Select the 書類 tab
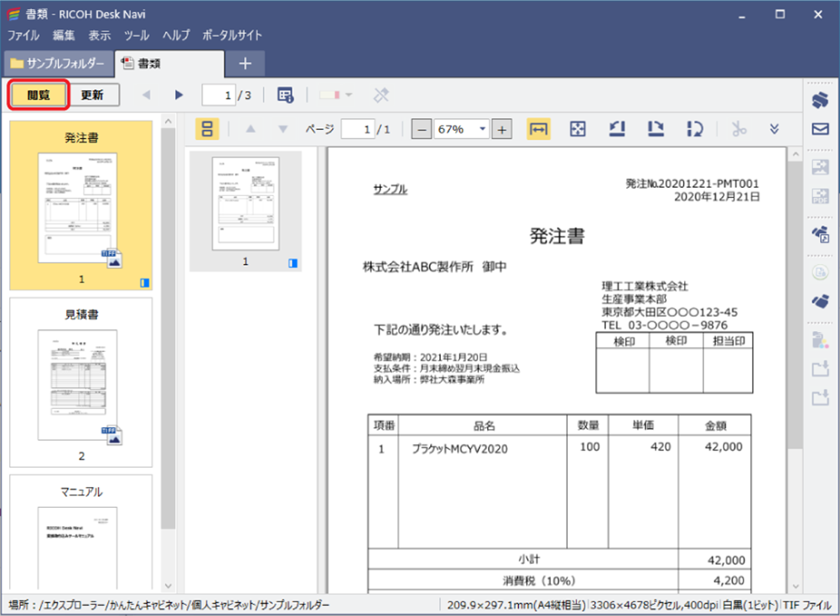The width and height of the screenshot is (840, 616). click(x=169, y=63)
